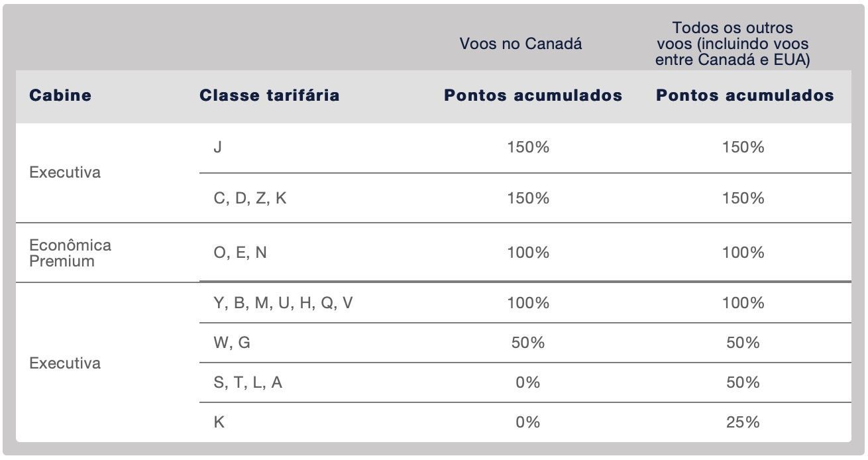Screen dimensions: 868x460
Task: Click fare class J cell
Action: tap(218, 147)
